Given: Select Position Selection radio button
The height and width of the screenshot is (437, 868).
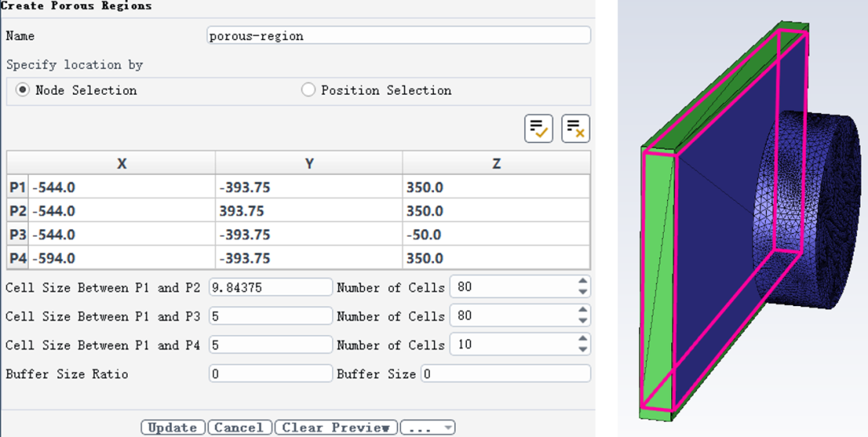Looking at the screenshot, I should 308,90.
